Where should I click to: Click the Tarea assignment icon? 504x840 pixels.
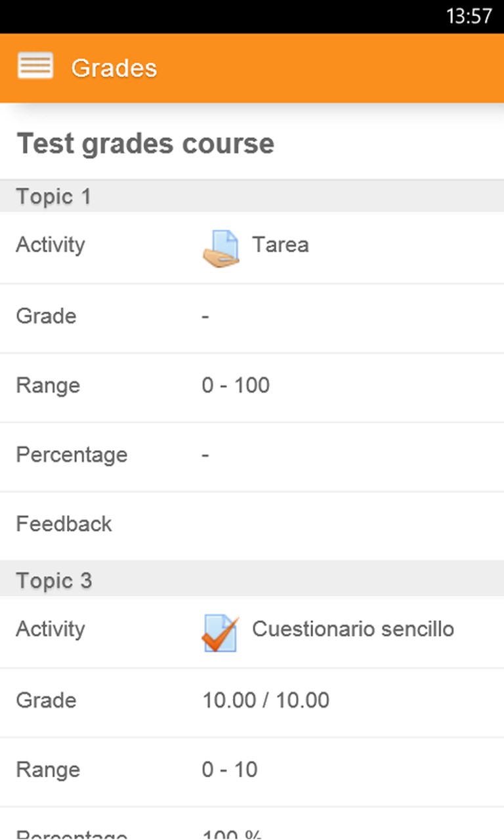click(220, 249)
